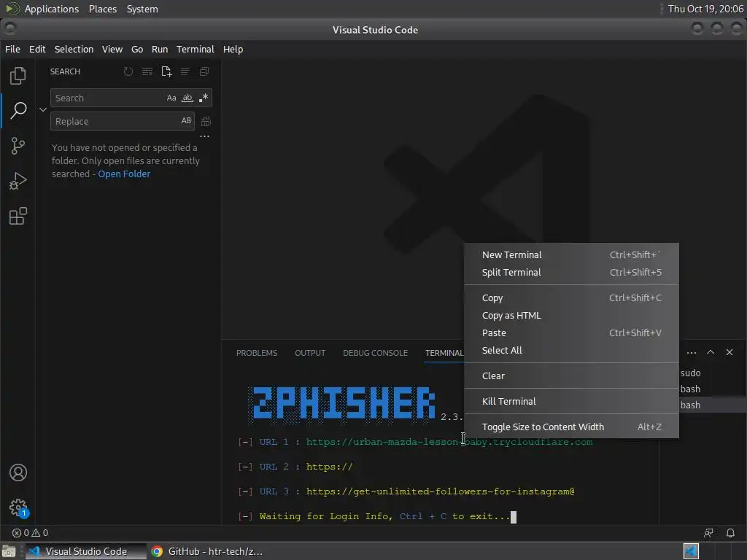
Task: Open the View menu
Action: click(x=112, y=49)
